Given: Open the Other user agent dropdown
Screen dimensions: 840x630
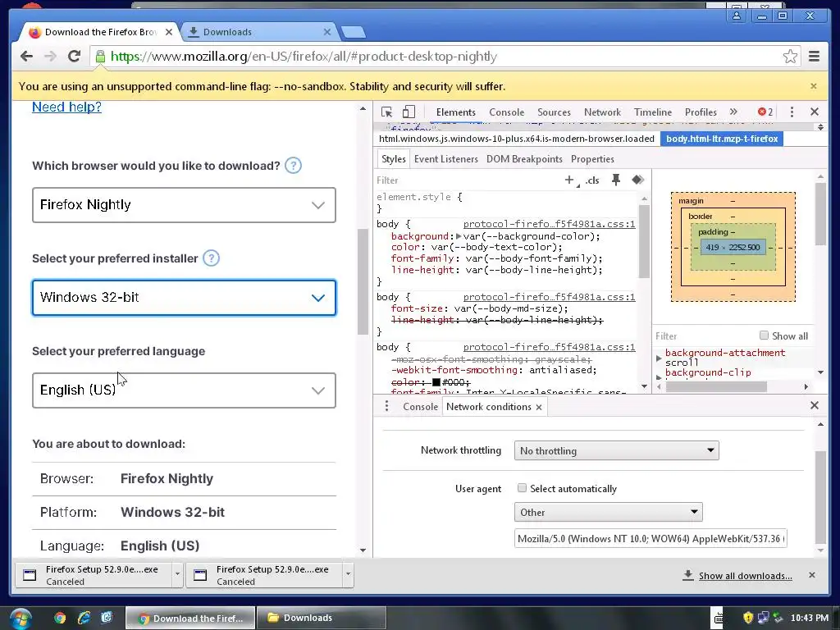Looking at the screenshot, I should tap(608, 512).
